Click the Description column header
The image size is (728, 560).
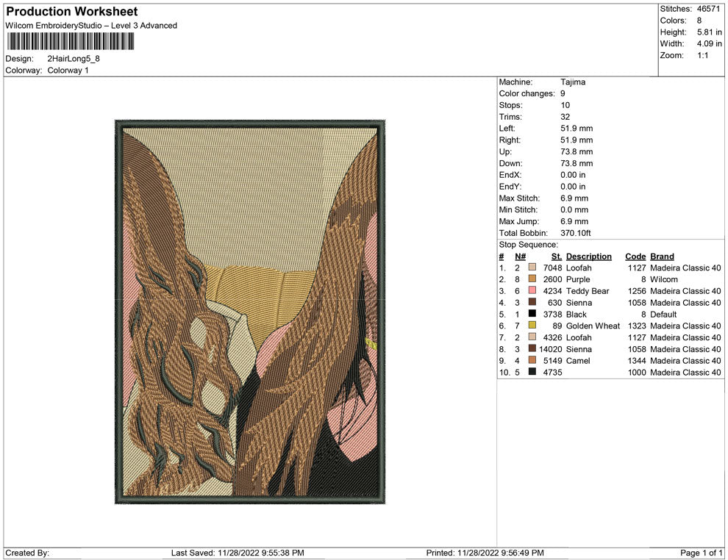(589, 256)
